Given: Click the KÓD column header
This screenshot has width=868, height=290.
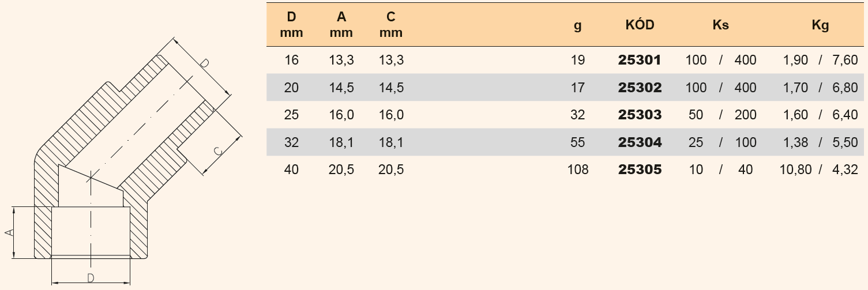Looking at the screenshot, I should (640, 25).
